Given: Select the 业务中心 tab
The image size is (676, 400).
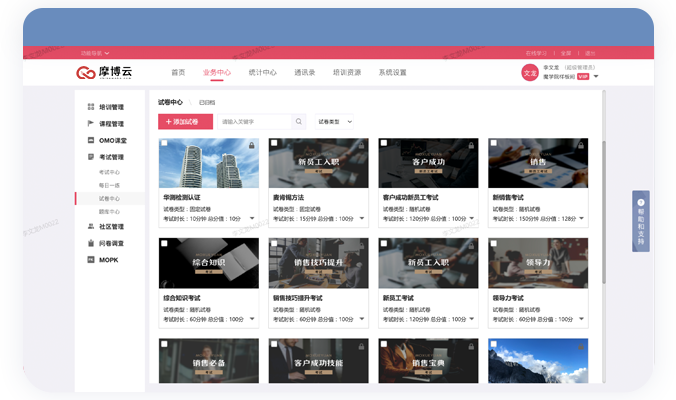Looking at the screenshot, I should coord(217,72).
